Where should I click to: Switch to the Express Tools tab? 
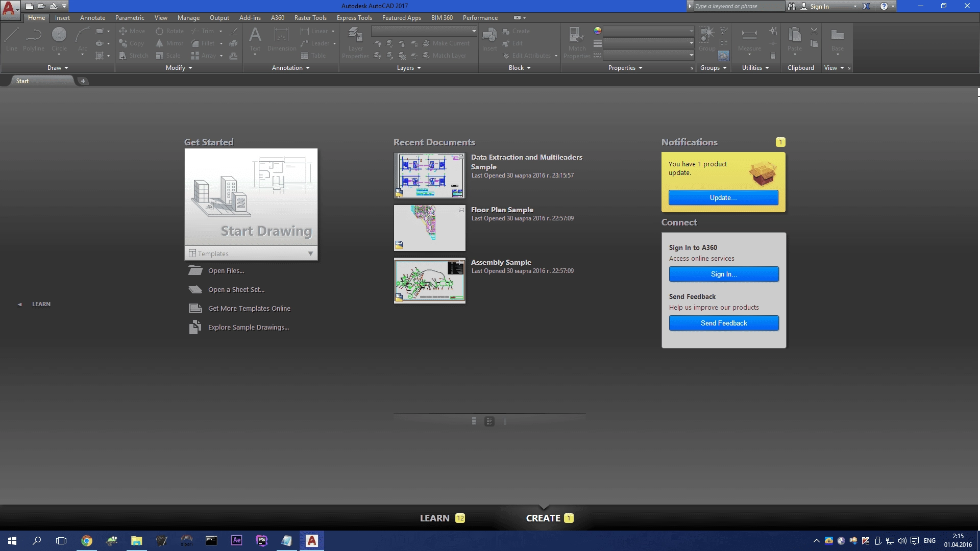coord(354,18)
